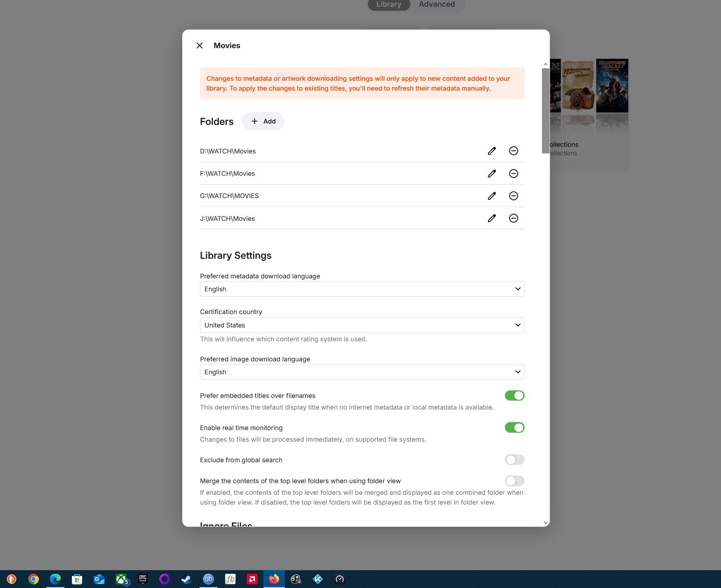
Task: Open preferred metadata download language dropdown
Action: click(x=362, y=289)
